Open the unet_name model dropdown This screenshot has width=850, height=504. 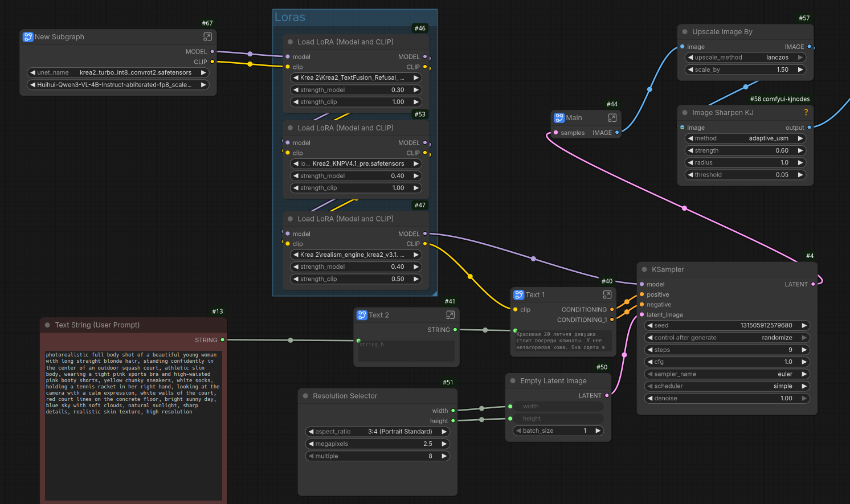click(118, 73)
